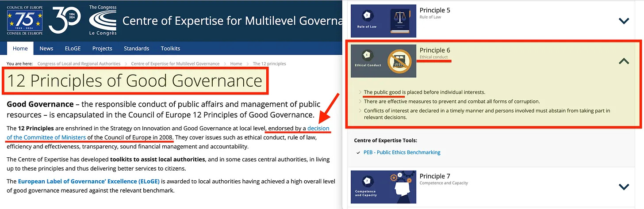The image size is (644, 209).
Task: Click the 'You are here:' label
Action: tap(20, 64)
